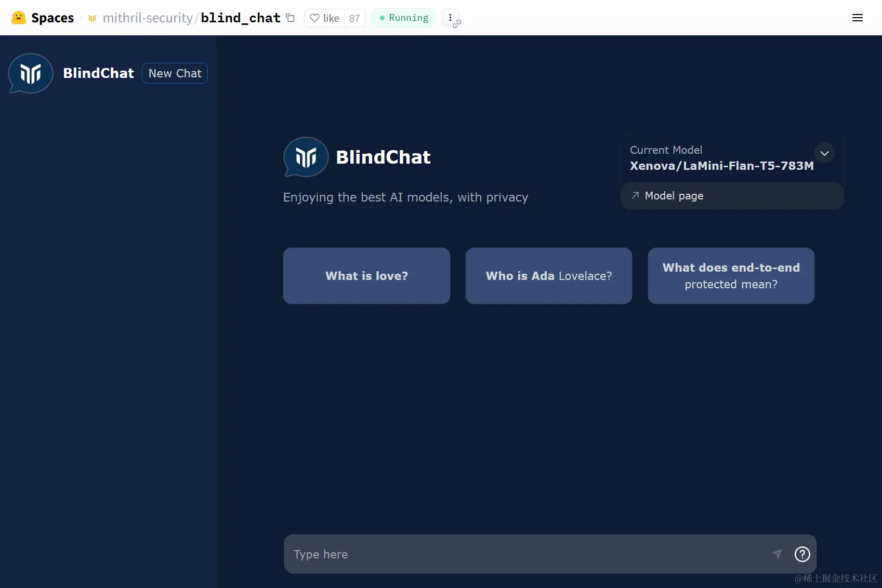Choose the "What does end-to-end protected mean?" prompt
This screenshot has height=588, width=882.
pyautogui.click(x=731, y=276)
